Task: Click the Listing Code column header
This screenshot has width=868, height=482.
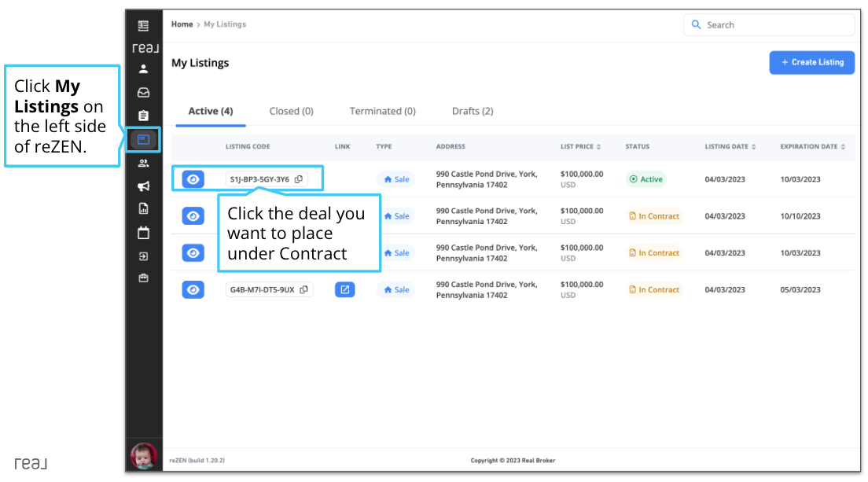Action: (248, 147)
